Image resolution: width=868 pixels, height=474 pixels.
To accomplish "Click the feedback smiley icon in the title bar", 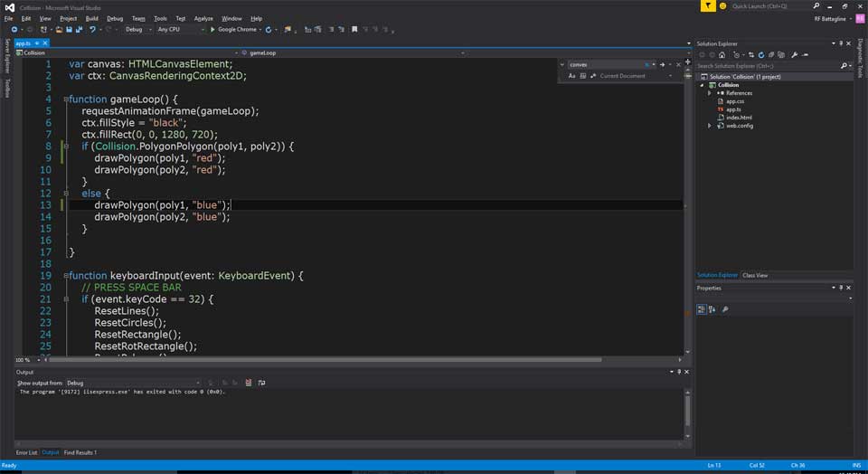I will (x=722, y=6).
